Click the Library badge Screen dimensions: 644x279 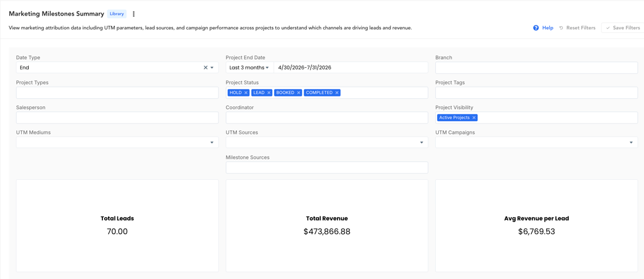(117, 14)
